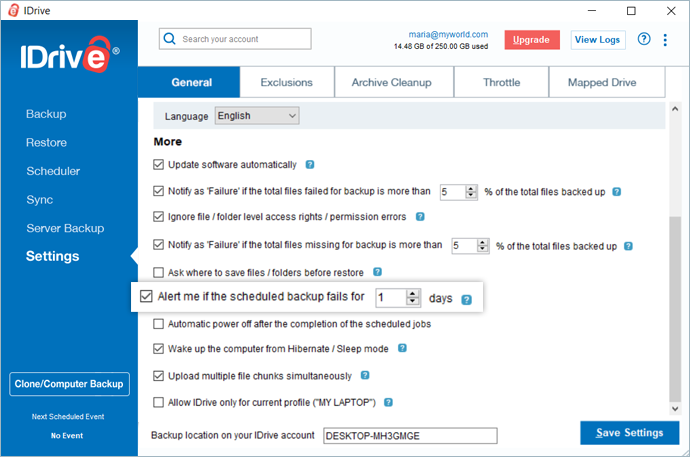Click the maria@myworld.com account link

pos(448,34)
